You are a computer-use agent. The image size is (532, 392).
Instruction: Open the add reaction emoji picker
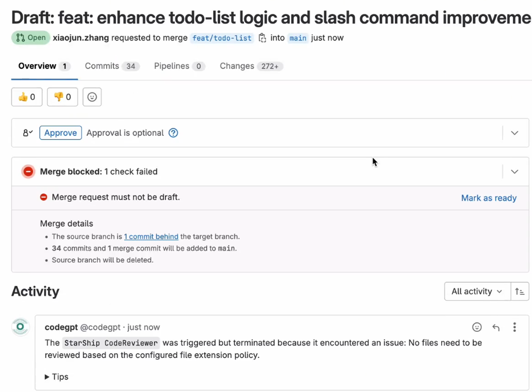pyautogui.click(x=92, y=97)
